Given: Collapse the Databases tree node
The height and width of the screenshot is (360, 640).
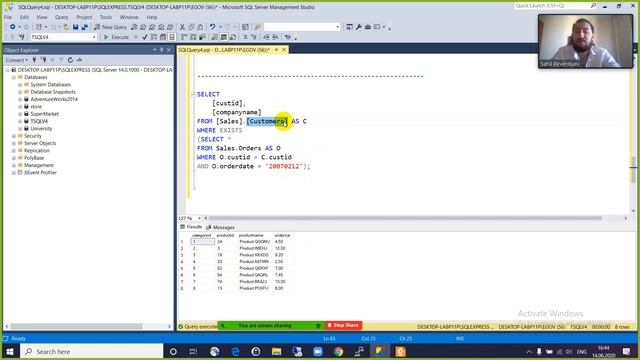Looking at the screenshot, I should pyautogui.click(x=14, y=77).
